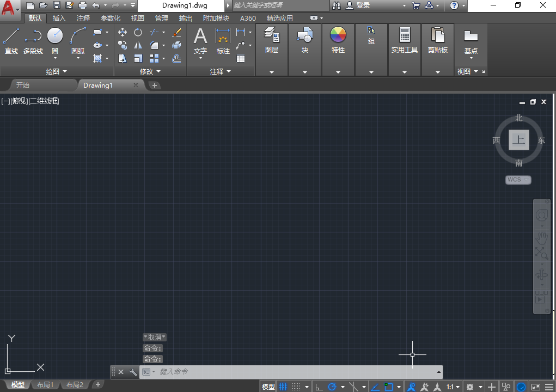Toggle grid display in the status bar
The height and width of the screenshot is (392, 556).
(x=283, y=387)
